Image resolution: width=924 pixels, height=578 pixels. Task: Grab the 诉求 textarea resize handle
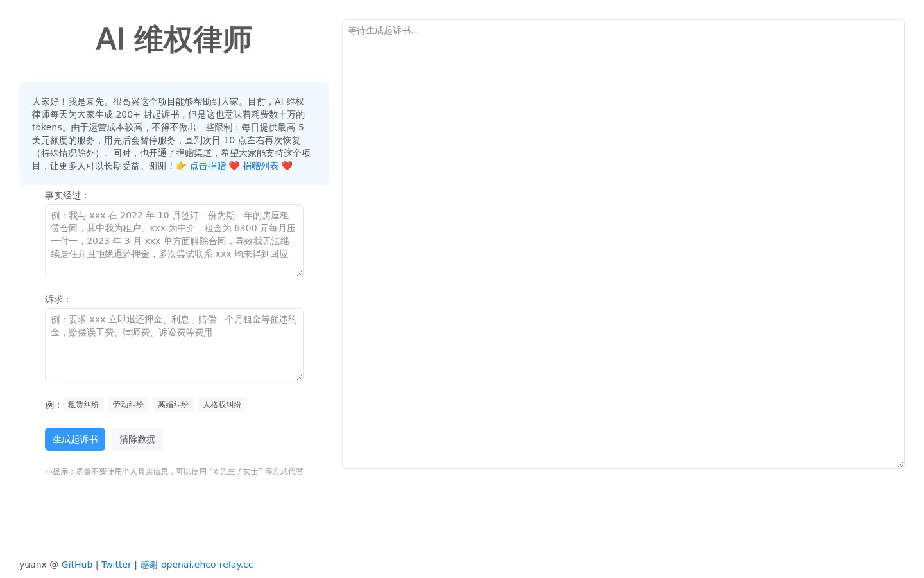coord(299,377)
